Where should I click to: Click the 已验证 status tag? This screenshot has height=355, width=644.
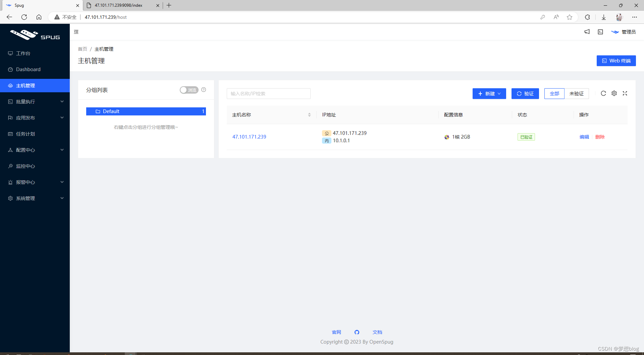(x=526, y=137)
